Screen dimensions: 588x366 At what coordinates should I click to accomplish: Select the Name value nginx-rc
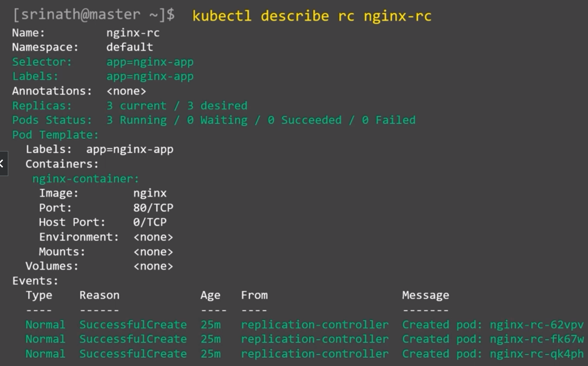pos(133,33)
